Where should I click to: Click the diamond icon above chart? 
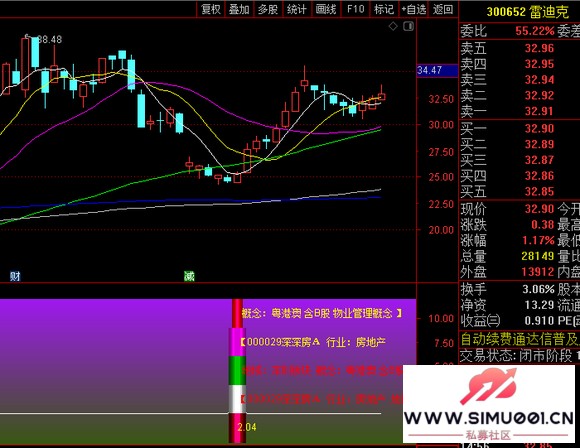point(393,26)
